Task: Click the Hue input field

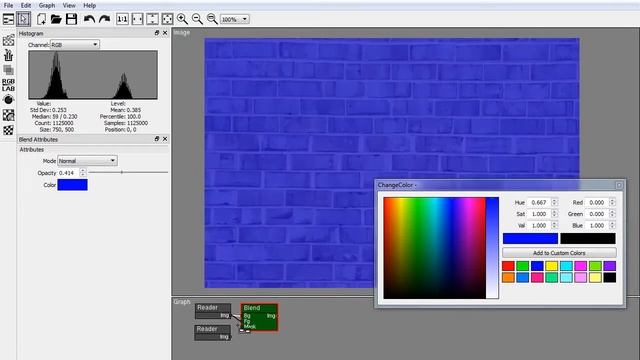Action: pyautogui.click(x=539, y=202)
